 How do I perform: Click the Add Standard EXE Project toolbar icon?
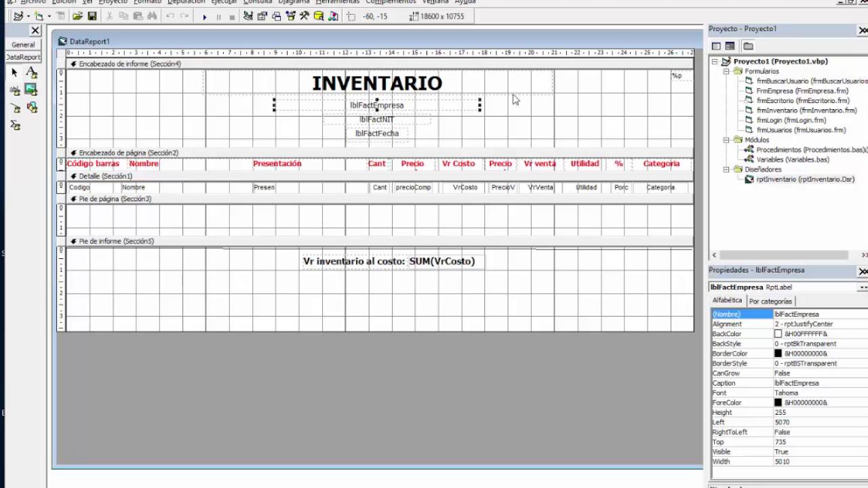(18, 16)
